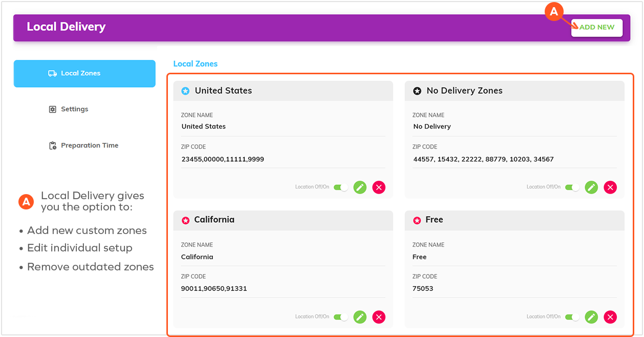Click the blue star beside United States
Image resolution: width=644 pixels, height=337 pixels.
coord(185,90)
